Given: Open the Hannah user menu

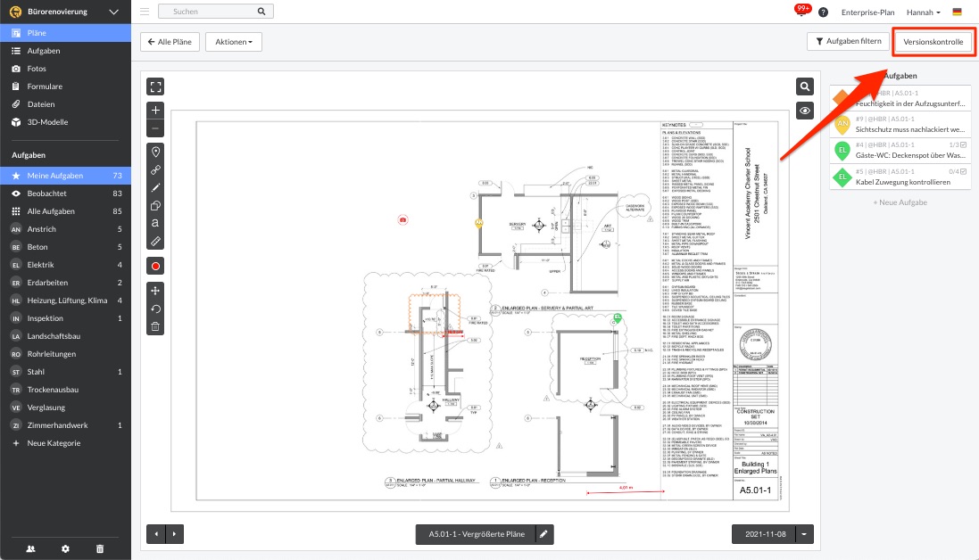Looking at the screenshot, I should 924,12.
